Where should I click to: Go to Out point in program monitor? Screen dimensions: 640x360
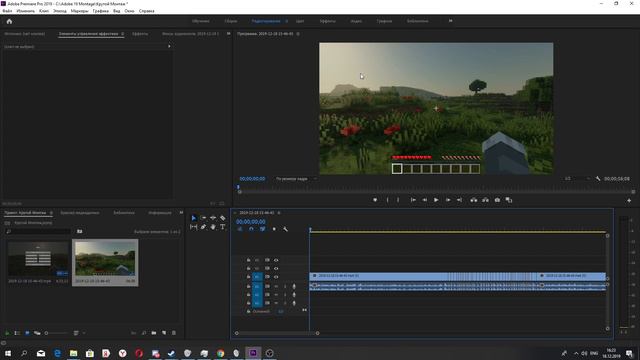459,200
